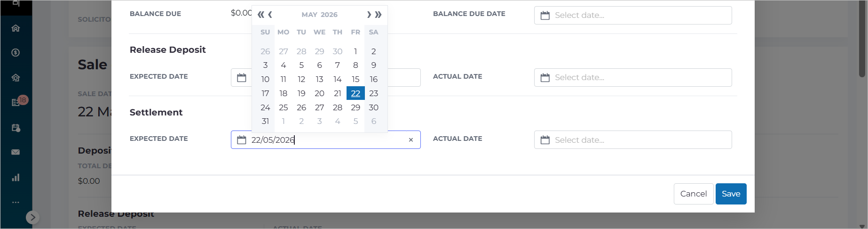Open the Home icon in sidebar
Viewport: 868px width, 229px height.
point(16,28)
